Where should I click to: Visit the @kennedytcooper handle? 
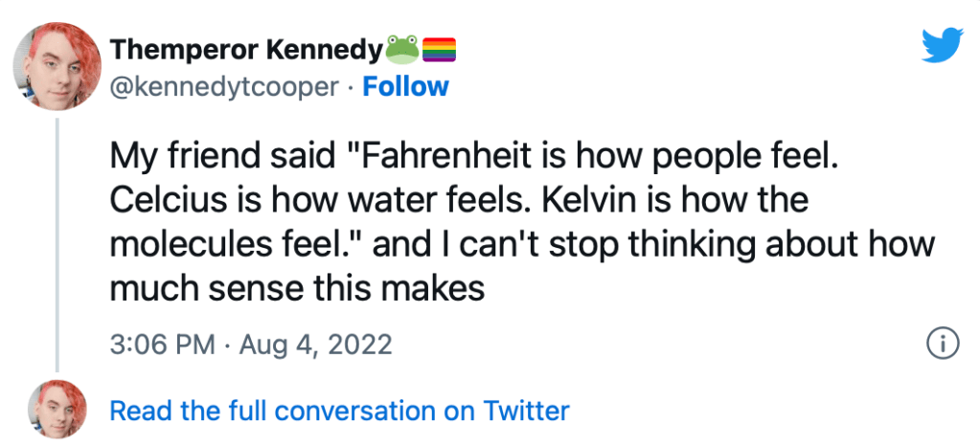pos(225,87)
